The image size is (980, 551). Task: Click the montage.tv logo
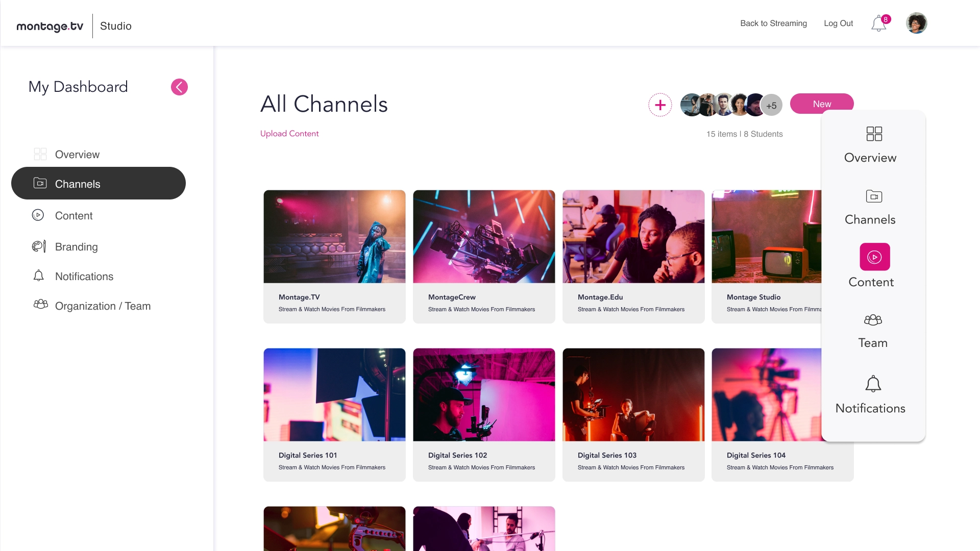(50, 26)
